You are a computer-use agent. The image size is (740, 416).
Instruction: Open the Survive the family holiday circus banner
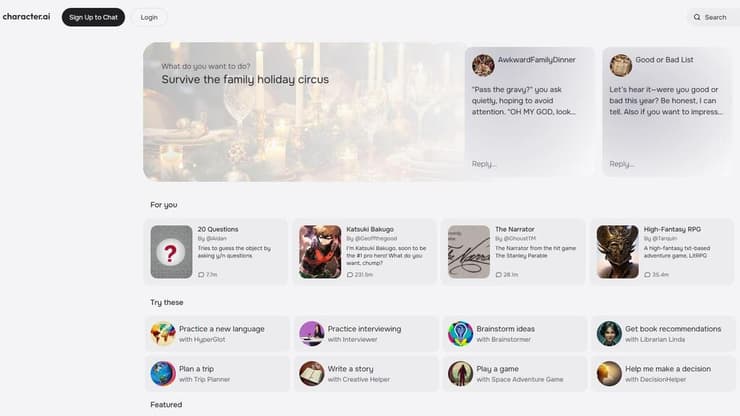coord(300,112)
